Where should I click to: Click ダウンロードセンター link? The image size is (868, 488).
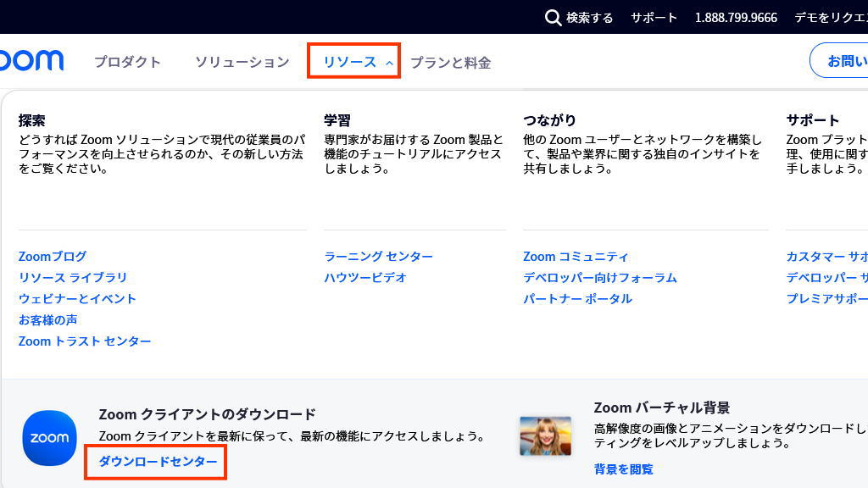[158, 462]
